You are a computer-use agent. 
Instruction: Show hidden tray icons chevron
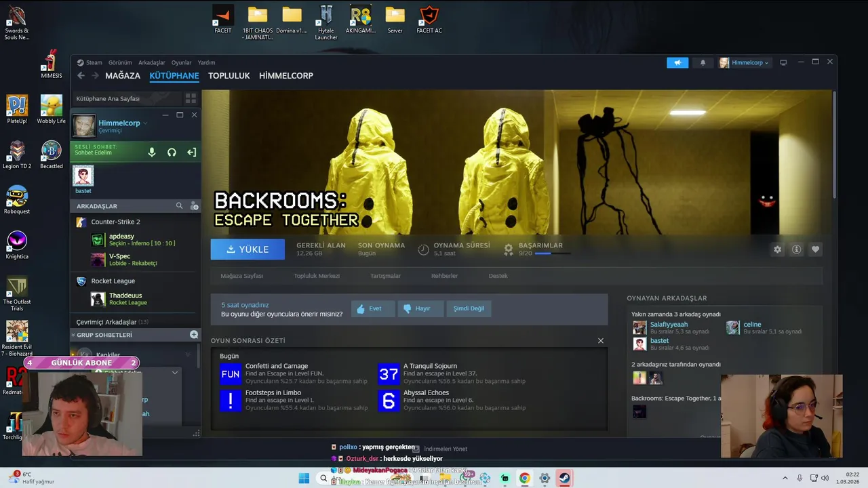[785, 478]
